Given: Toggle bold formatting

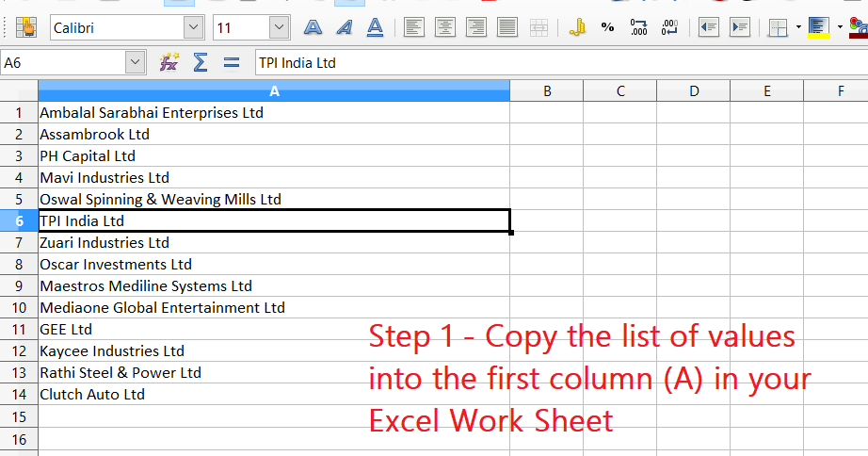Looking at the screenshot, I should tap(313, 27).
